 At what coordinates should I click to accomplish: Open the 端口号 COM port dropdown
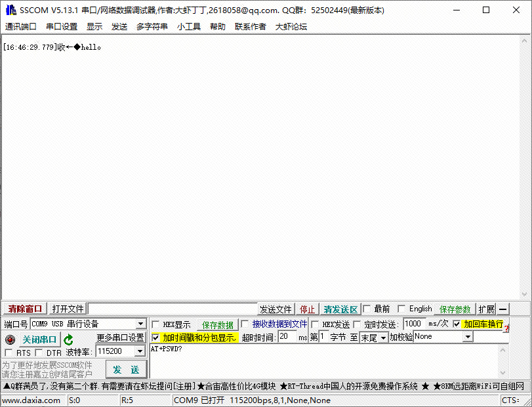[140, 324]
